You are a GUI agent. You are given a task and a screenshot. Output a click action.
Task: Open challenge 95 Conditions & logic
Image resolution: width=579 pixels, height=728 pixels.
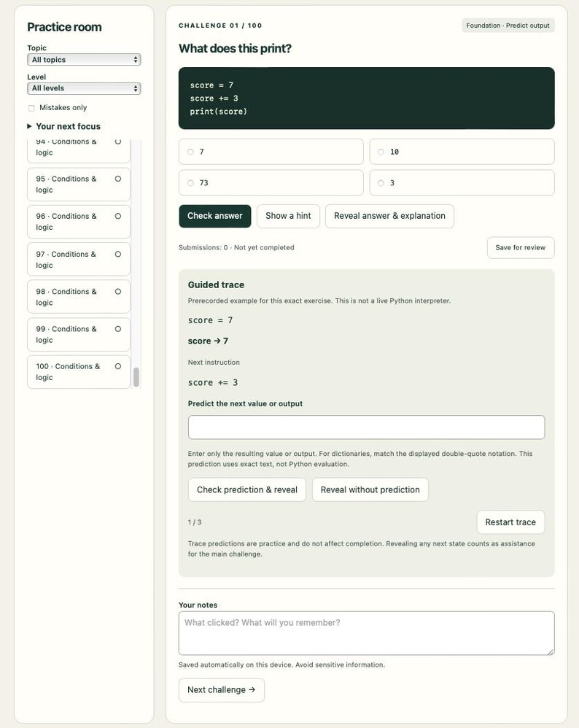(x=79, y=185)
